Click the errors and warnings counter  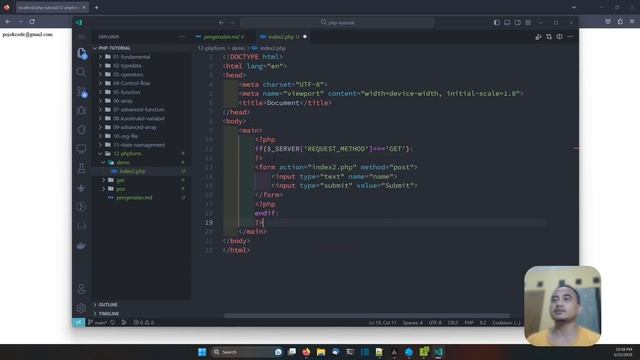coord(144,322)
